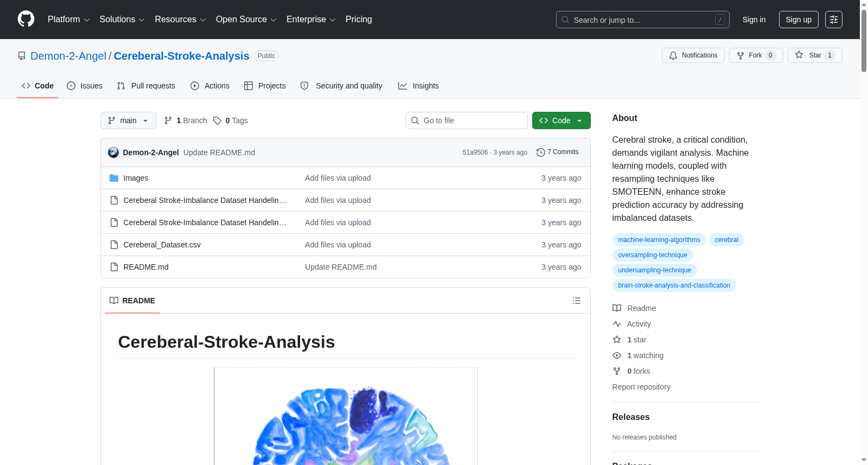Screen dimensions: 868x465
Task: Open commit hash 51a9506
Action: 475,152
